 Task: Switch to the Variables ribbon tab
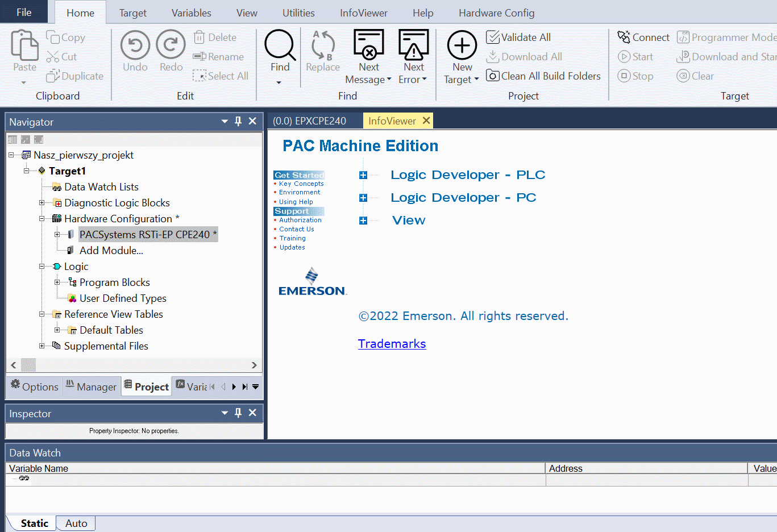(192, 13)
